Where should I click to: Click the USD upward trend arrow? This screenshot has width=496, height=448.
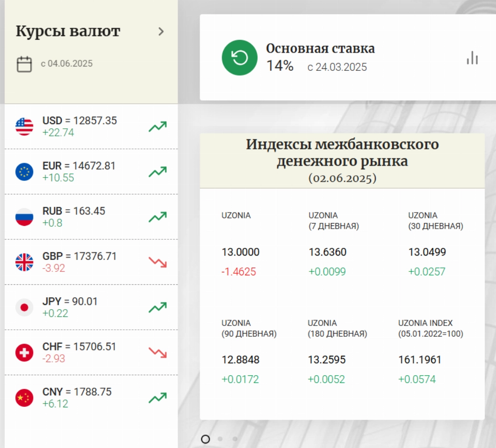[158, 126]
